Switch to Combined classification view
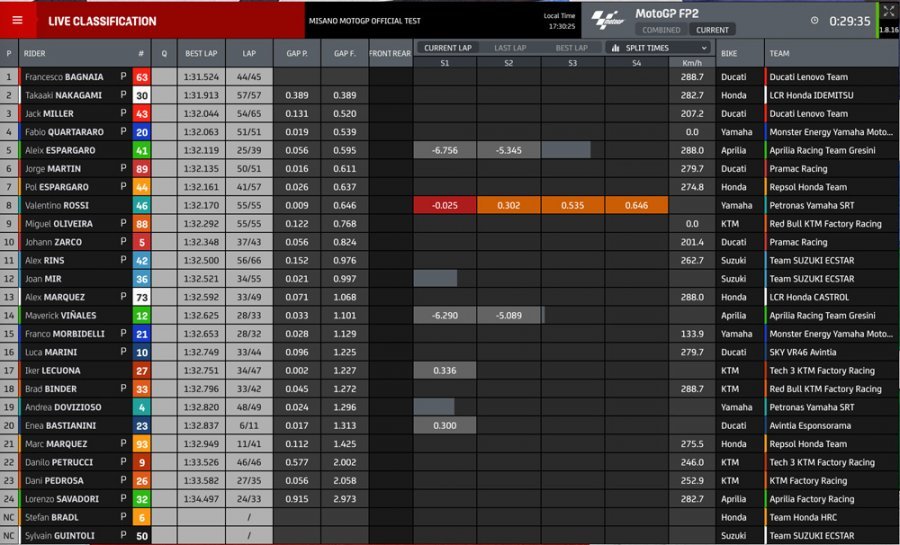This screenshot has height=545, width=900. (661, 30)
